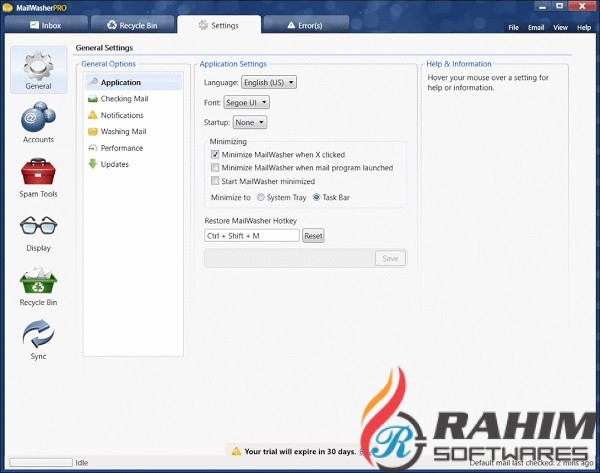Select Updates in General Options
Image resolution: width=600 pixels, height=473 pixels.
133,164
